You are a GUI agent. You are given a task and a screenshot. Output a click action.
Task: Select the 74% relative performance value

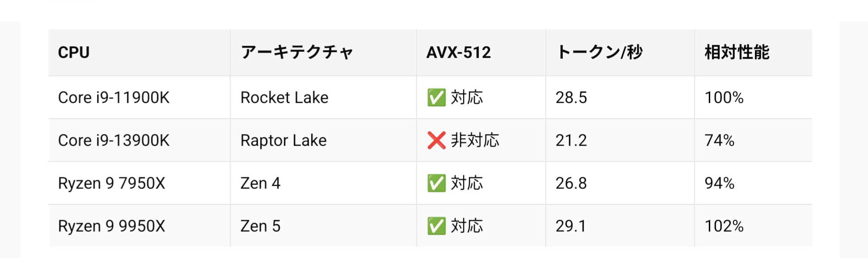720,141
